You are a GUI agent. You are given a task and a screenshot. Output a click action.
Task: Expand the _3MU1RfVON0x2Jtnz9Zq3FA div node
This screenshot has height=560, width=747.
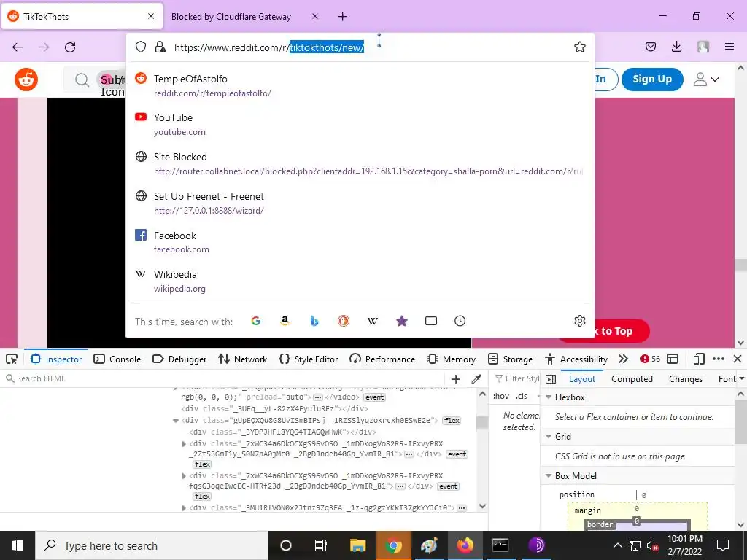pos(184,508)
